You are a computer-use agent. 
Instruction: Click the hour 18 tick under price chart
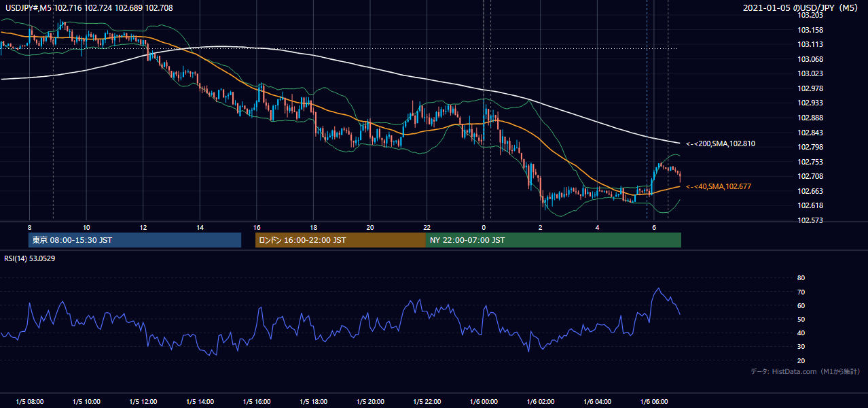tap(313, 227)
